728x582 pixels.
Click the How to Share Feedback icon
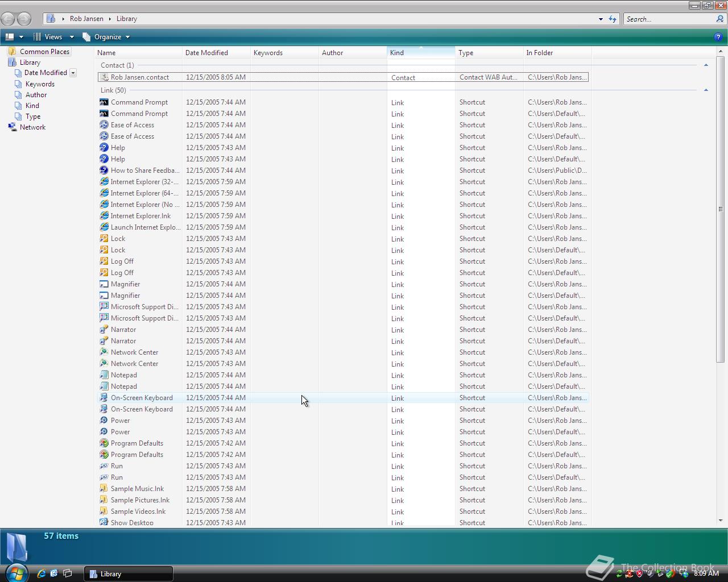tap(104, 171)
